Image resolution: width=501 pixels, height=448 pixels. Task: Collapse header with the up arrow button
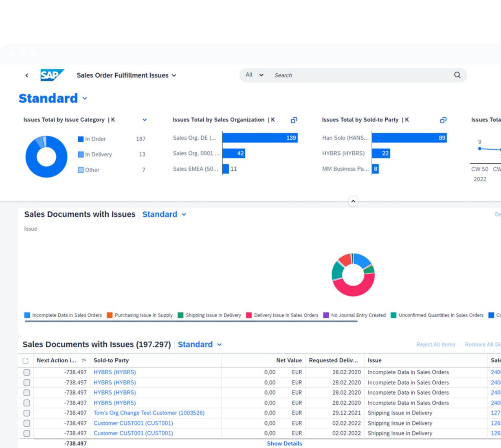[x=353, y=201]
